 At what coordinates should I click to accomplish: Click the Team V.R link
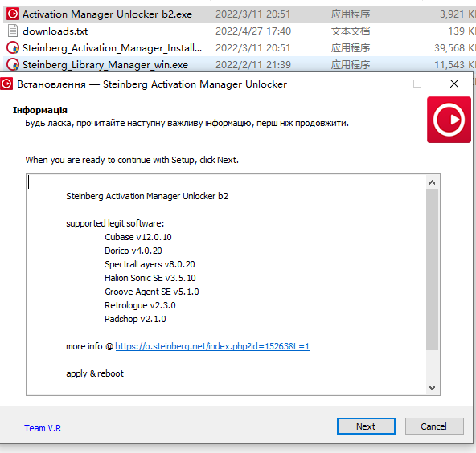pos(43,428)
